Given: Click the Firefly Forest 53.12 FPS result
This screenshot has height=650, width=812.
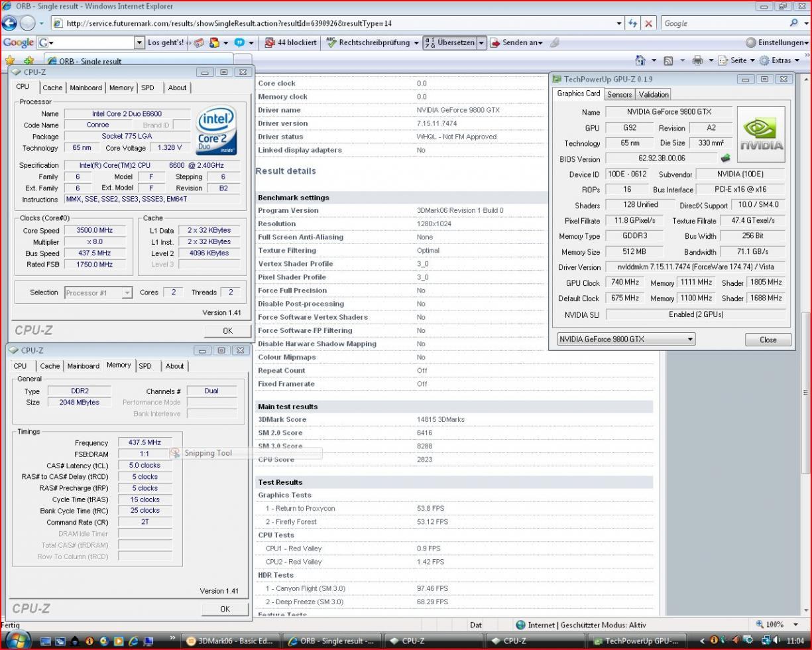Looking at the screenshot, I should [x=432, y=522].
